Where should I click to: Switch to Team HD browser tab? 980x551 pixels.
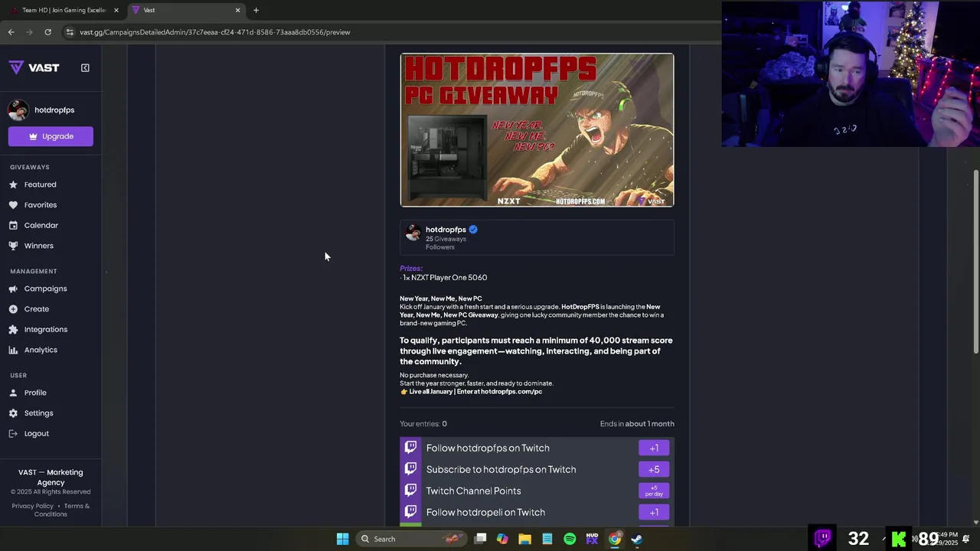[64, 10]
